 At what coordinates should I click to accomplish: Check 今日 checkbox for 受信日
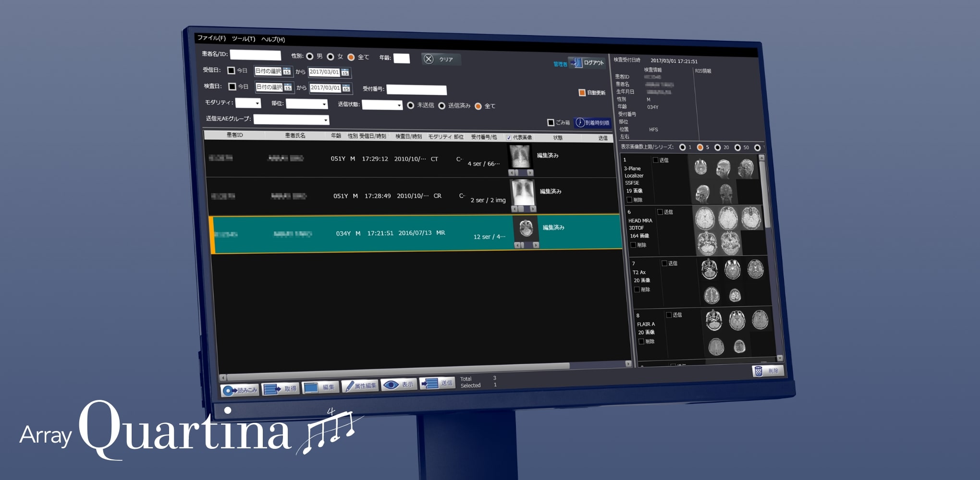pyautogui.click(x=231, y=71)
